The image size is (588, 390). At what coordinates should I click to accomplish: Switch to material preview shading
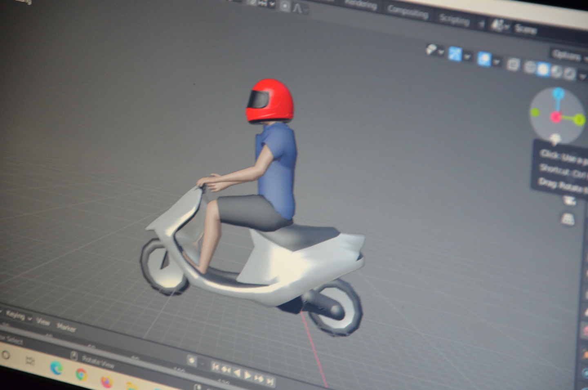pos(556,72)
